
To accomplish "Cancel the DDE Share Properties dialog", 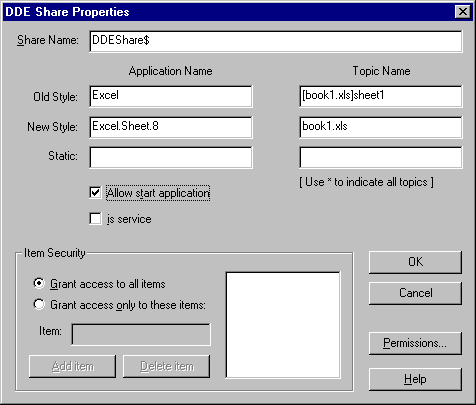I will (x=415, y=293).
